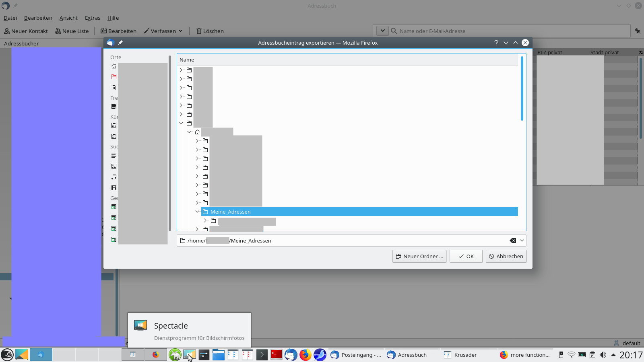Open the removable device notifier tray icon
The image size is (644, 362).
pyautogui.click(x=561, y=355)
